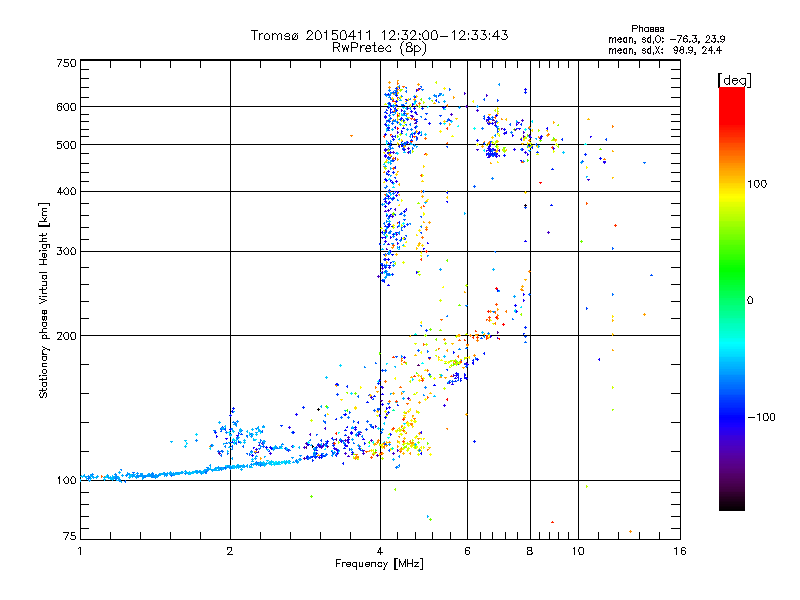Viewport: 800px width, 600px height.
Task: Click colorbar tick label '100'
Action: click(757, 184)
